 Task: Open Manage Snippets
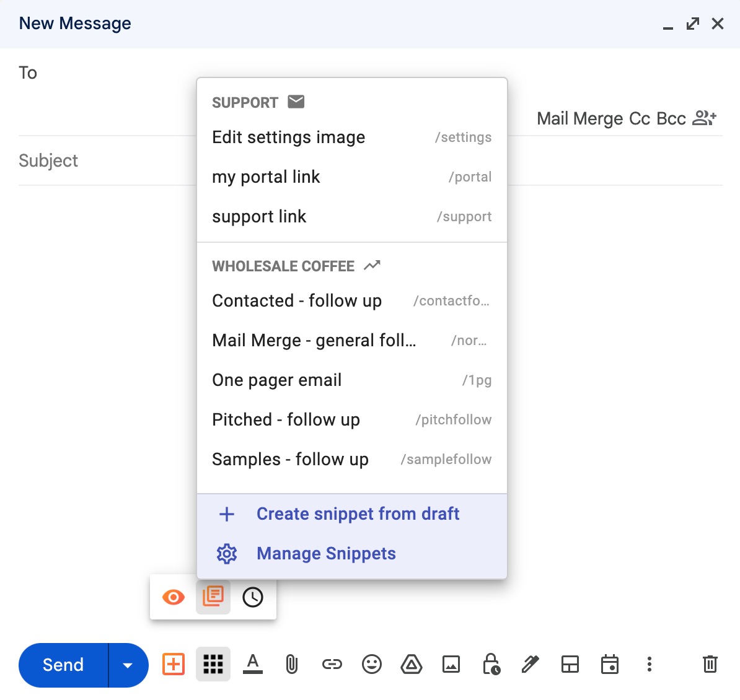point(325,553)
